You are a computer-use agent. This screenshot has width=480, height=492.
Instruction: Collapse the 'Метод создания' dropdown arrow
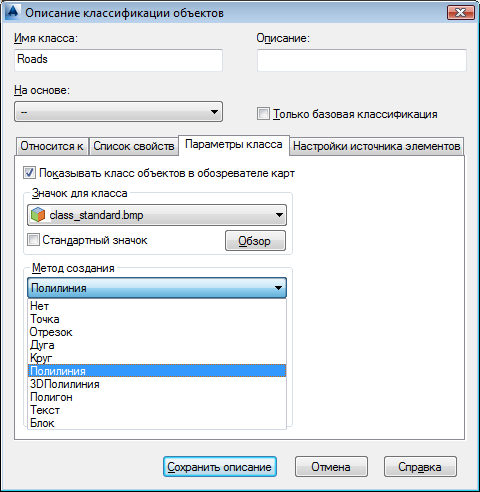[x=278, y=288]
